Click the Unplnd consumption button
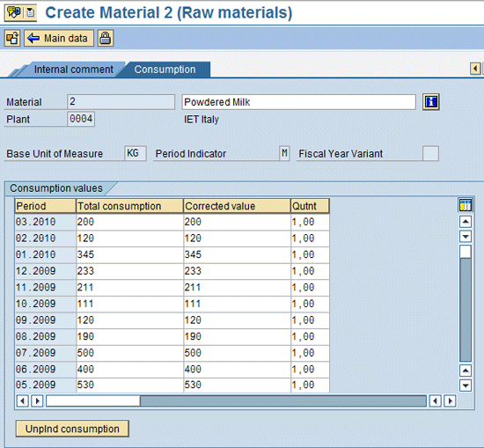Viewport: 484px width, 448px height. [x=72, y=429]
